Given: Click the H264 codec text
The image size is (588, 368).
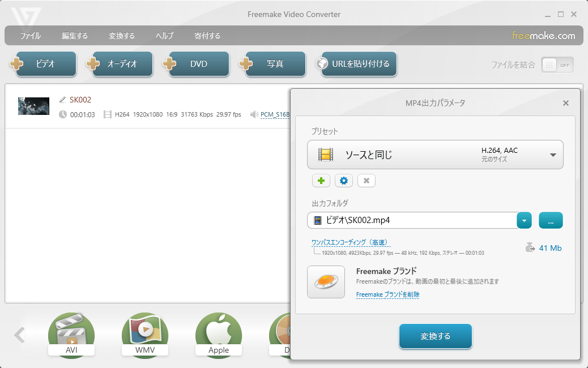Looking at the screenshot, I should point(122,114).
